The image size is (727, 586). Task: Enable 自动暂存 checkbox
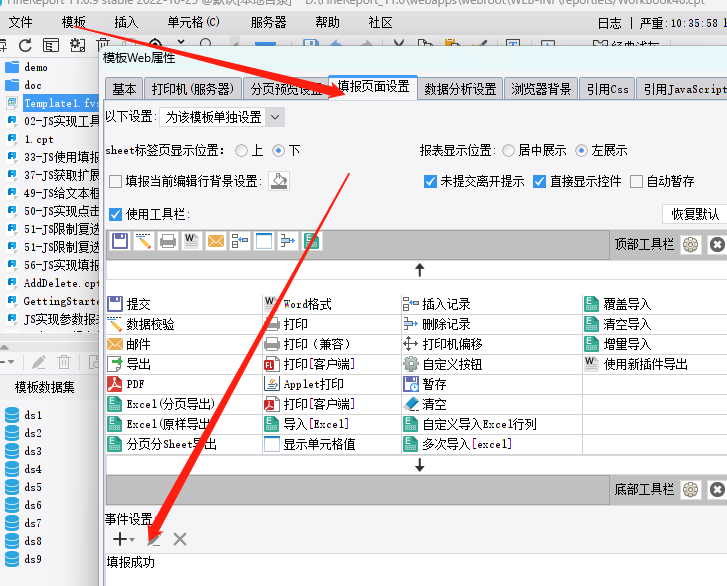(x=637, y=181)
